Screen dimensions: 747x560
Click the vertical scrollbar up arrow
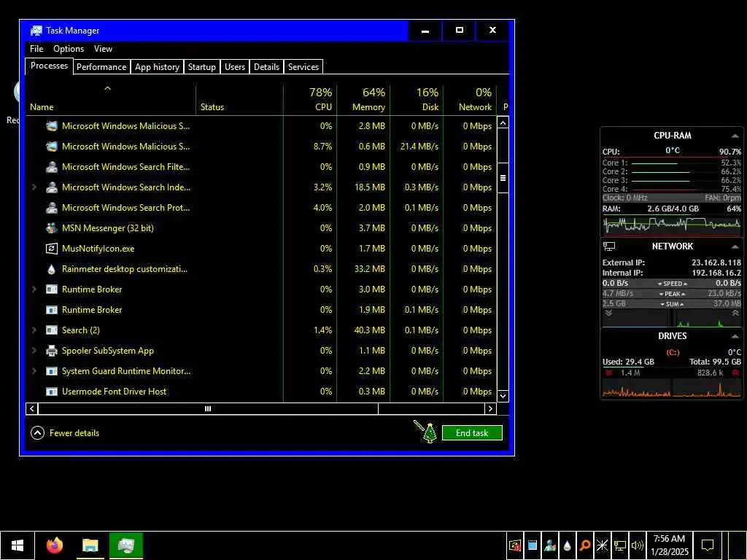[503, 122]
